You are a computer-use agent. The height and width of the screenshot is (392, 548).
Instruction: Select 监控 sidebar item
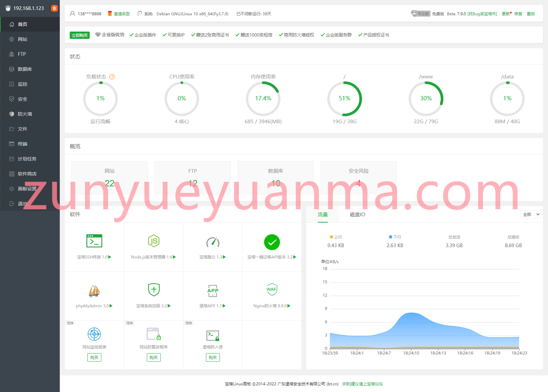tap(30, 84)
